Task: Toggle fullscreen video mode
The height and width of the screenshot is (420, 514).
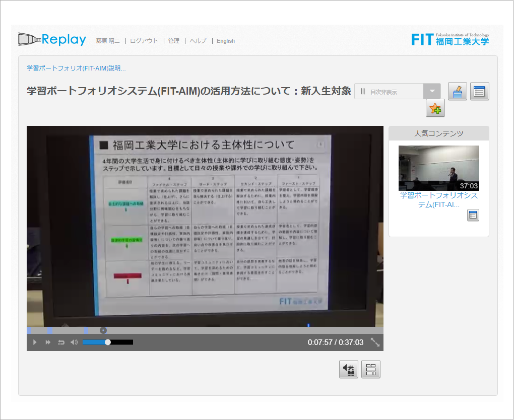Action: [375, 342]
